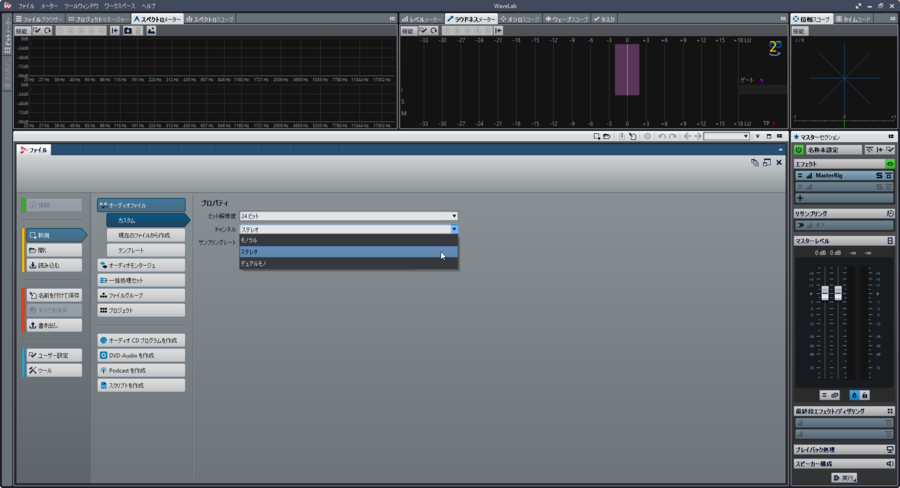
Task: Open ユーザー設定 preferences
Action: 54,355
